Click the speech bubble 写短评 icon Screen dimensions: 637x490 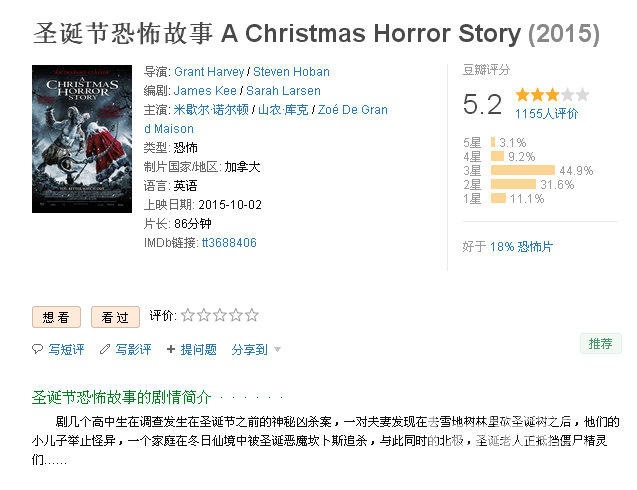(x=37, y=349)
